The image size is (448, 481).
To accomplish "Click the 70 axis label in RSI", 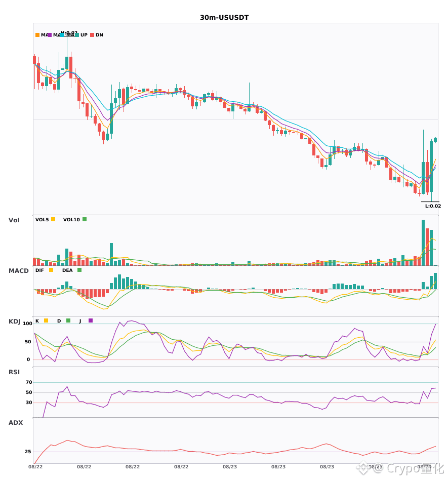I will click(x=29, y=382).
